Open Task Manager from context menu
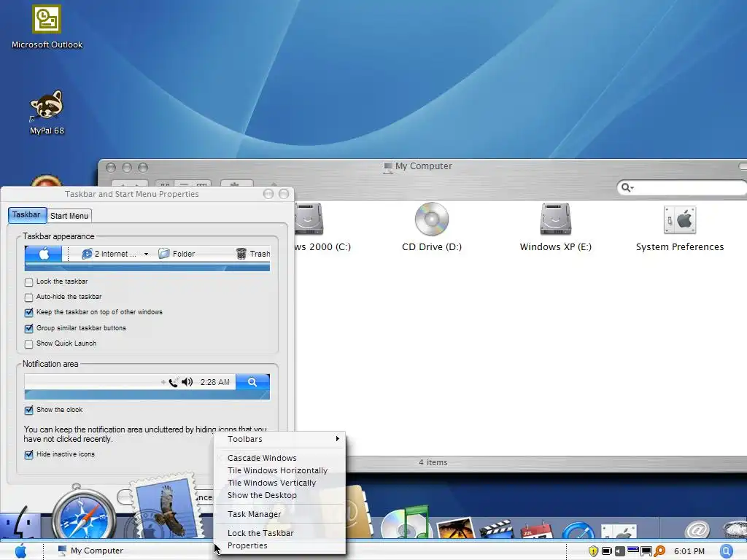 pyautogui.click(x=279, y=514)
